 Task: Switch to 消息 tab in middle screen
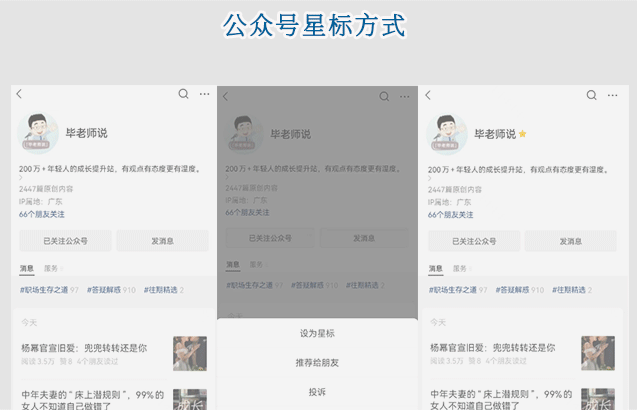pos(233,265)
